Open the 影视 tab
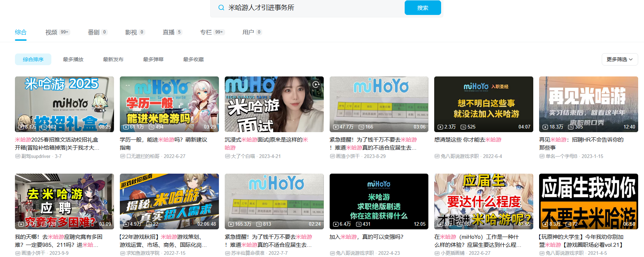644x257 pixels. (135, 32)
